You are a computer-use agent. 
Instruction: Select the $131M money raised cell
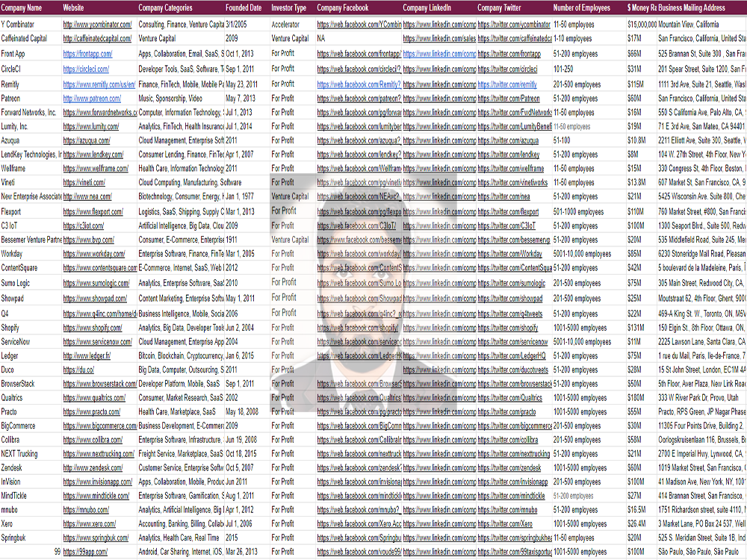coord(636,328)
